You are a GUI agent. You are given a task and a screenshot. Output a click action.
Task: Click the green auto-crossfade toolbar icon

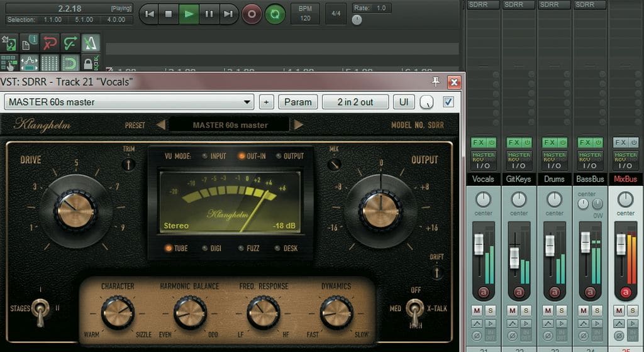pyautogui.click(x=70, y=43)
